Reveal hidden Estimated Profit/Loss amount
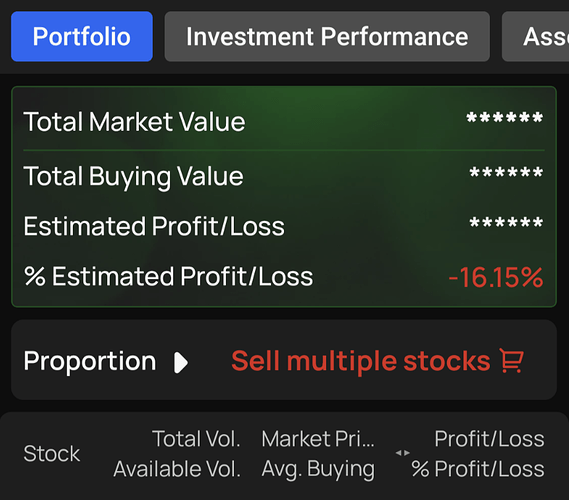This screenshot has height=500, width=569. click(506, 222)
